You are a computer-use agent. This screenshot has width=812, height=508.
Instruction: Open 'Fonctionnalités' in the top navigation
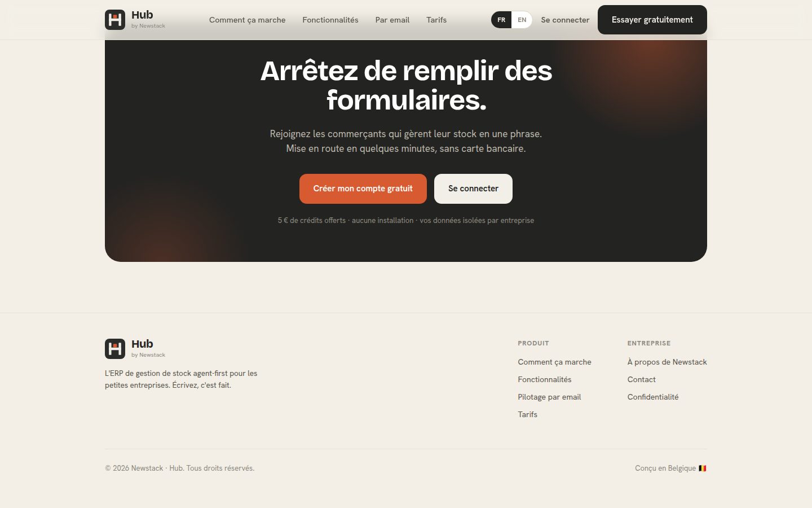click(330, 20)
